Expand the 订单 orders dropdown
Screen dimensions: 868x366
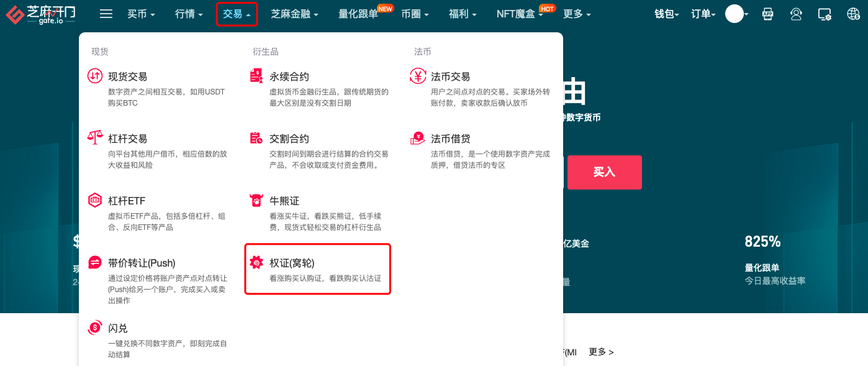pyautogui.click(x=703, y=14)
